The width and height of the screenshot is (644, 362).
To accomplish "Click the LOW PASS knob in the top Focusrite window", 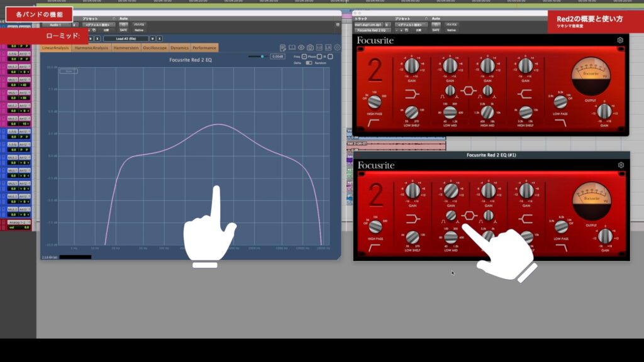I will 560,102.
